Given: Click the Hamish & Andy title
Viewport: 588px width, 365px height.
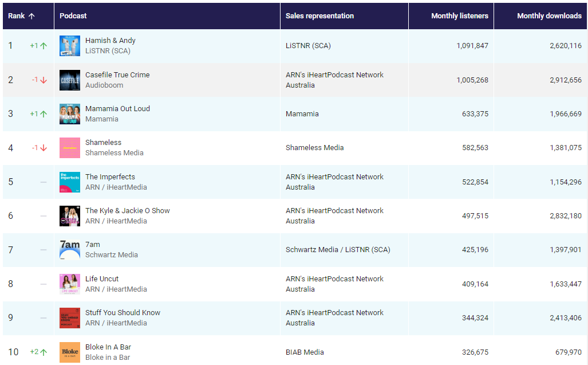Looking at the screenshot, I should tap(111, 41).
